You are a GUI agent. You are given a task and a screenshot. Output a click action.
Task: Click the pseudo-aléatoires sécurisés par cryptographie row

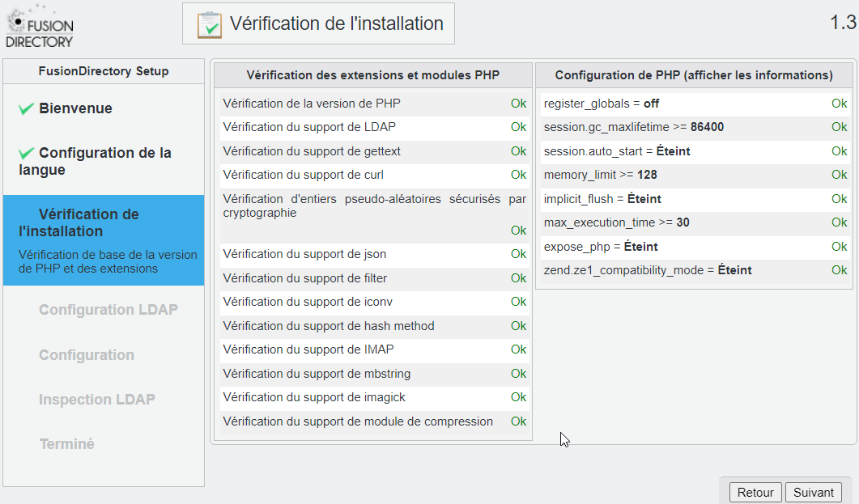coord(374,214)
